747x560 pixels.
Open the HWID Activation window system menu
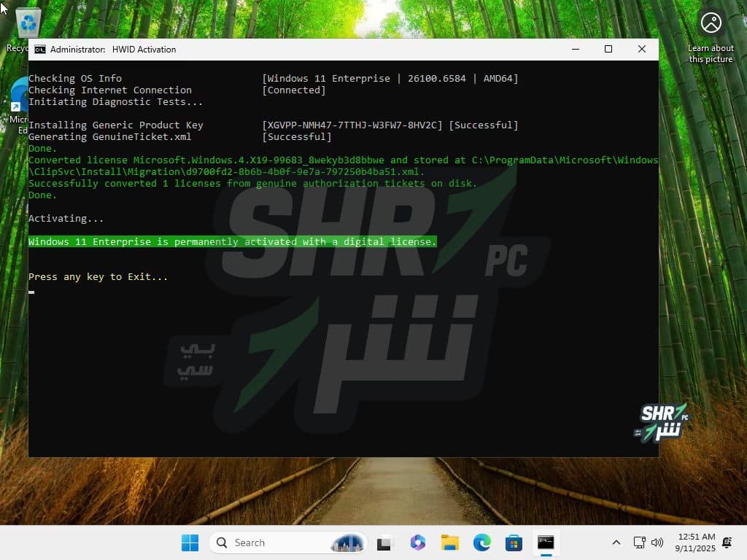[40, 50]
